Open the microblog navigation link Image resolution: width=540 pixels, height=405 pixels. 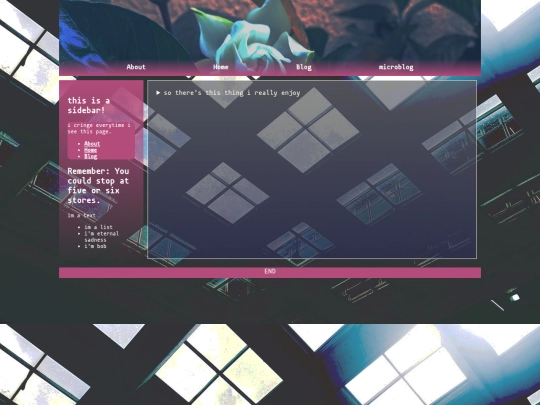[x=396, y=67]
